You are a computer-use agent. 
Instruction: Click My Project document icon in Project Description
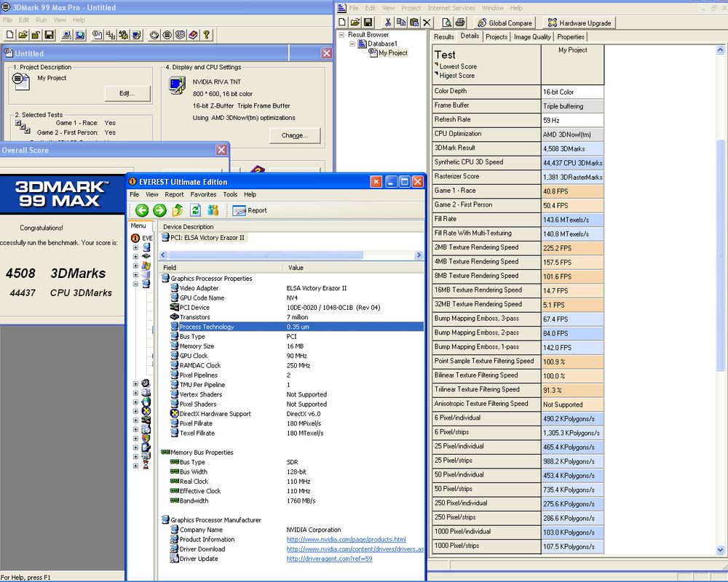coord(21,81)
